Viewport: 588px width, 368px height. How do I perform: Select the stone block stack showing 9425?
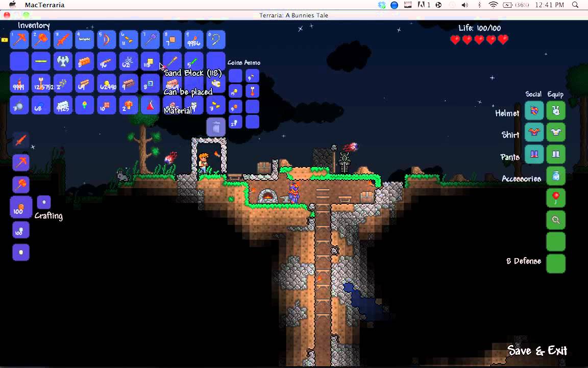click(63, 105)
